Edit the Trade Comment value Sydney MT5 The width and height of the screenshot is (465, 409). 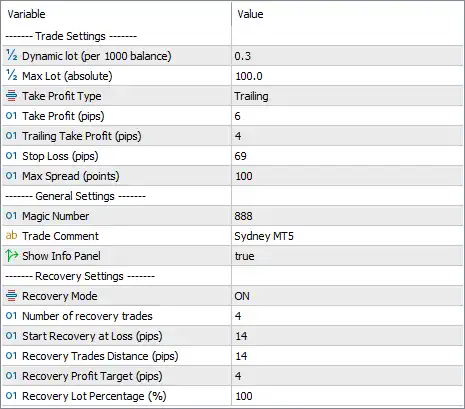(347, 236)
